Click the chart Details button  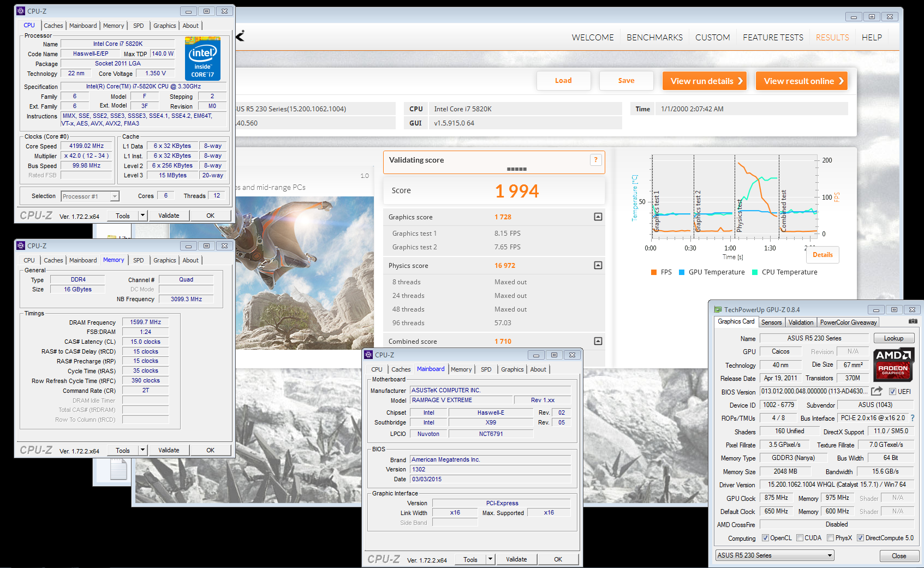(x=822, y=255)
